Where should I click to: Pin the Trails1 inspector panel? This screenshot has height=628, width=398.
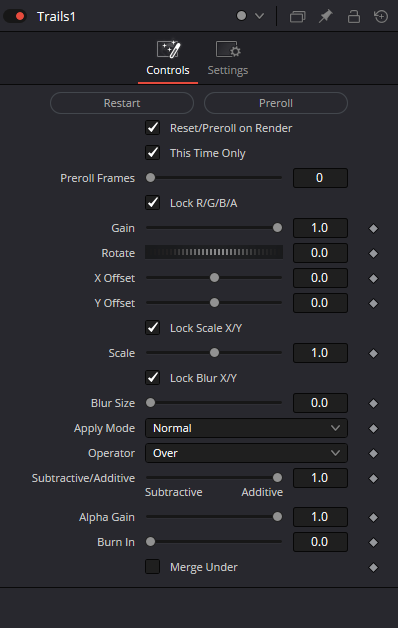(x=326, y=16)
